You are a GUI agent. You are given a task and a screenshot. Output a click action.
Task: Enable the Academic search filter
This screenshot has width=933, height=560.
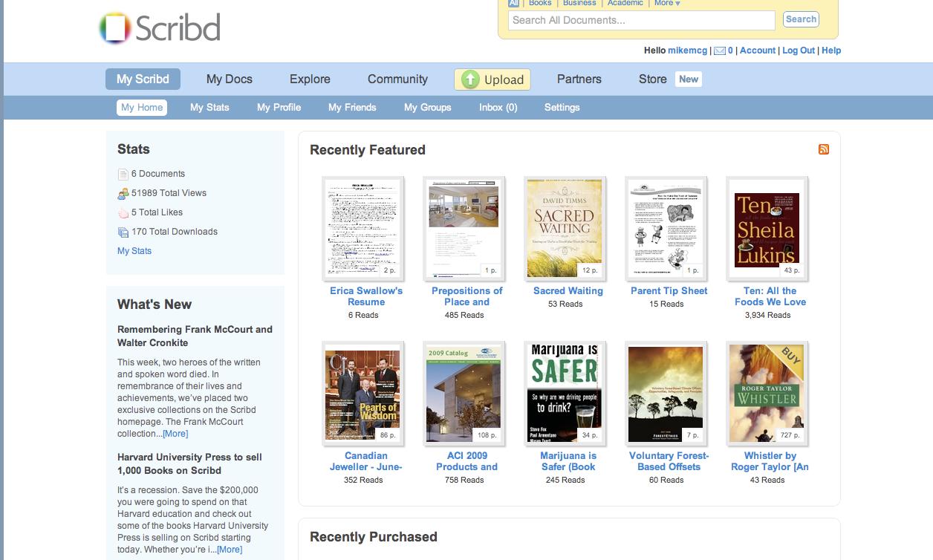[625, 3]
